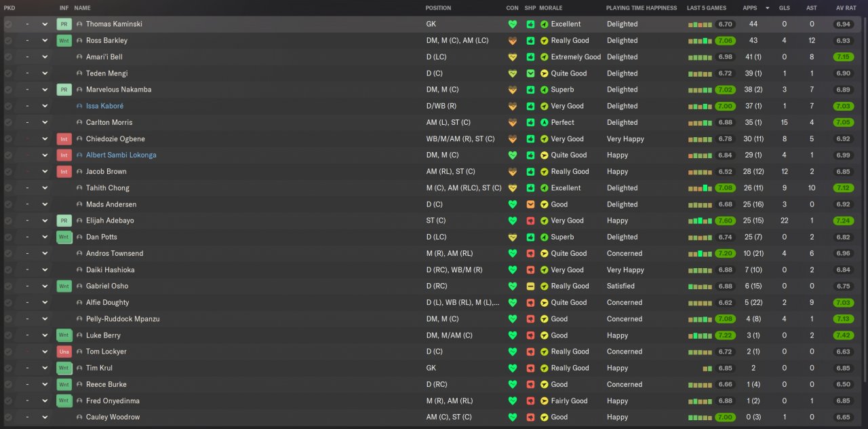868x429 pixels.
Task: Open position pick dropdown for Marvelous Nakamba
Action: click(45, 90)
